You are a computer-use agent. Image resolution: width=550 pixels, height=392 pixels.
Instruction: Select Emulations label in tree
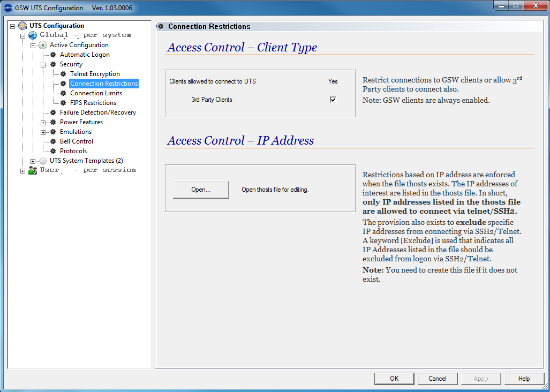[76, 132]
